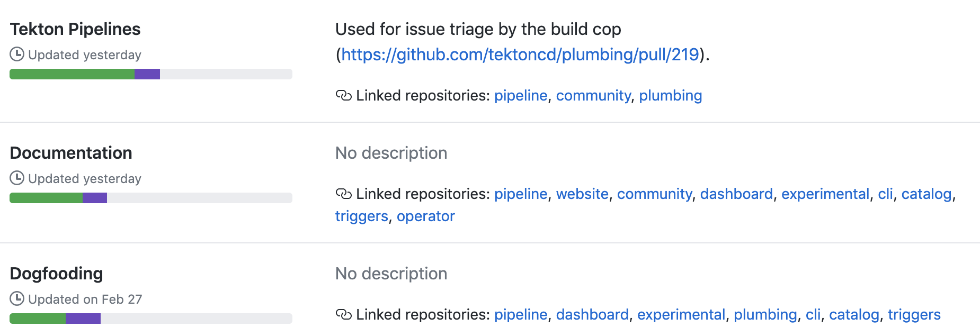Click the Documentation project progress bar
Screen dimensions: 980x327
(150, 197)
